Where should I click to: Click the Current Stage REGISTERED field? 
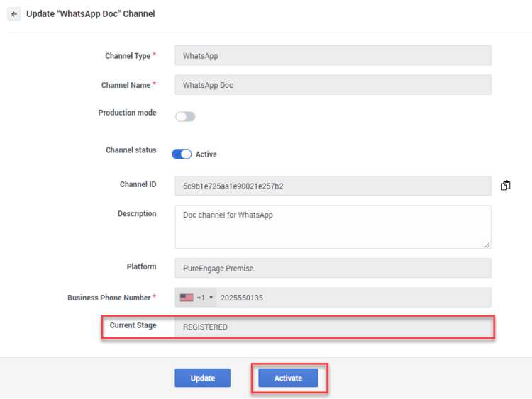click(333, 327)
